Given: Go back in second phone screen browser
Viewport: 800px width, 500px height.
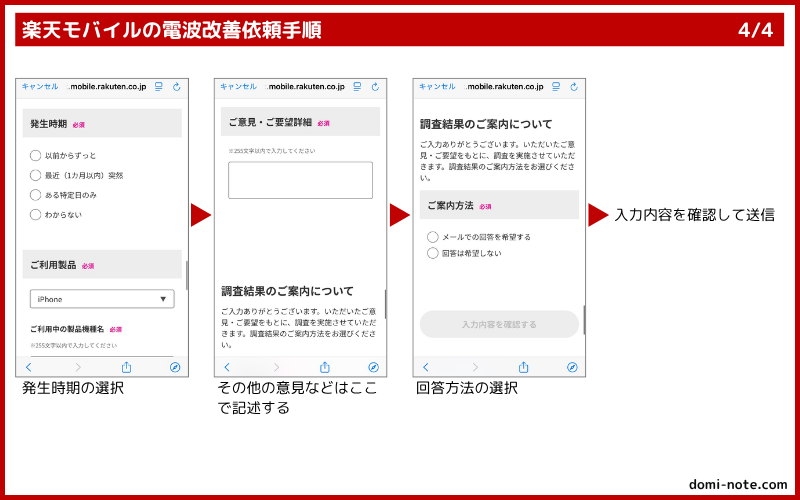Looking at the screenshot, I should 227,367.
